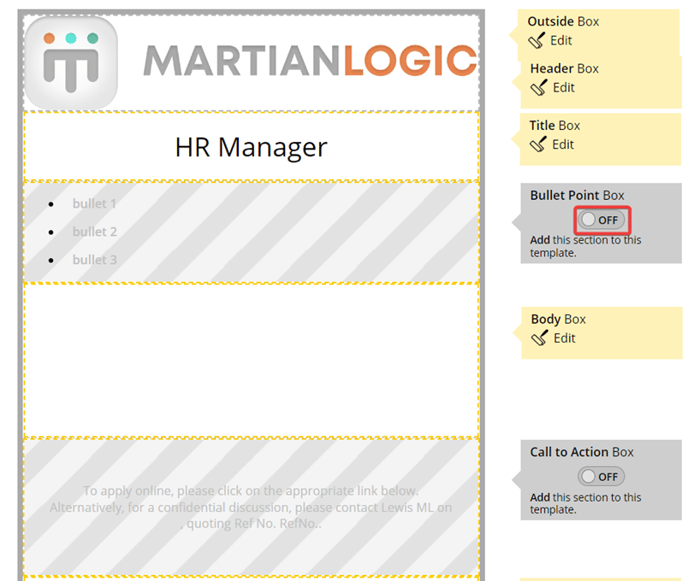Click the 'To apply online' call-to-action text
This screenshot has height=581, width=688.
tap(251, 507)
